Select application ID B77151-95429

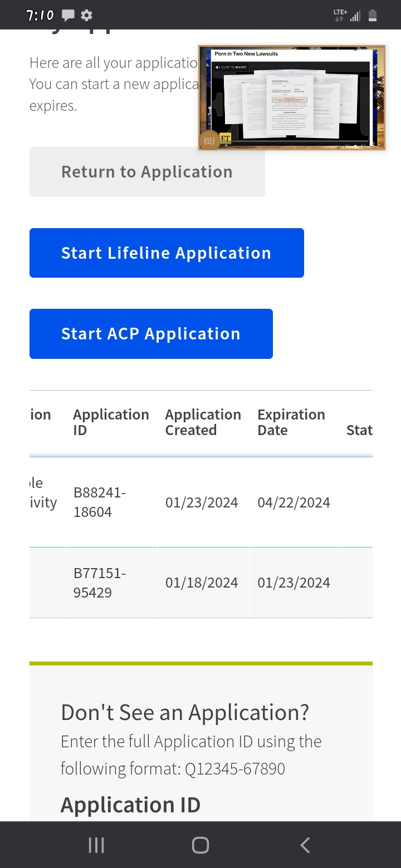(100, 583)
